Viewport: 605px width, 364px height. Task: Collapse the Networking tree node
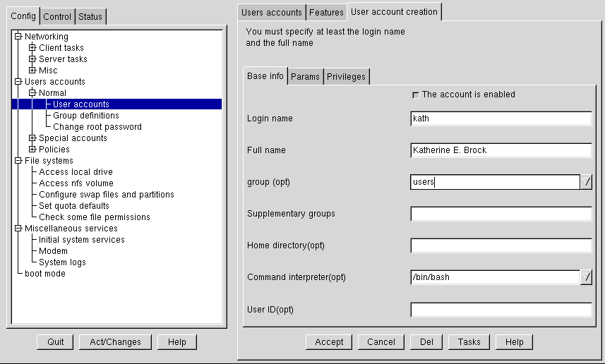click(18, 37)
